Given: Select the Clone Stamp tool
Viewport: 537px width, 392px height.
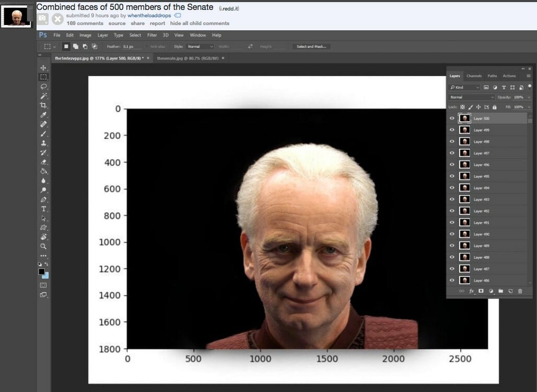Looking at the screenshot, I should [x=43, y=143].
